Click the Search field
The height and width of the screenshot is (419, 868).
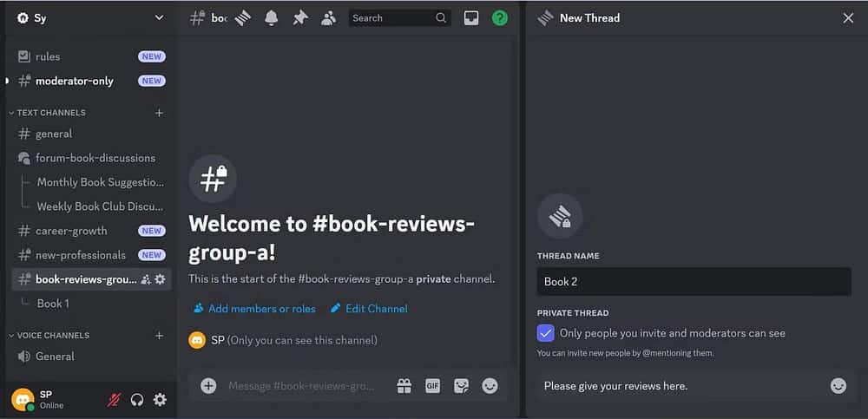coord(399,18)
